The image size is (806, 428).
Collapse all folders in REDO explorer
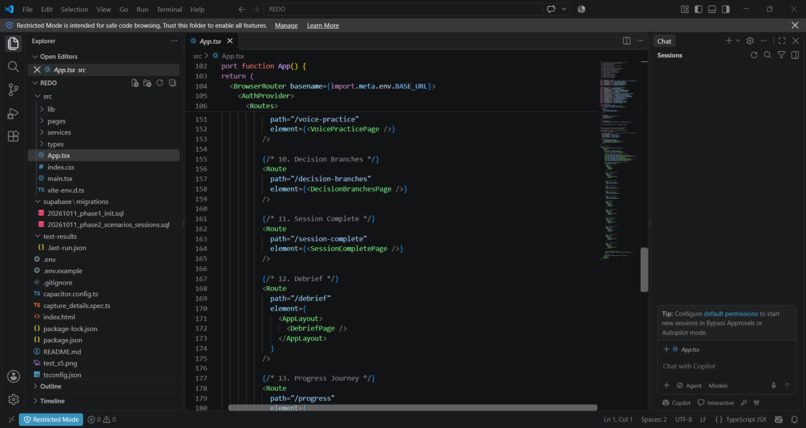(x=172, y=83)
